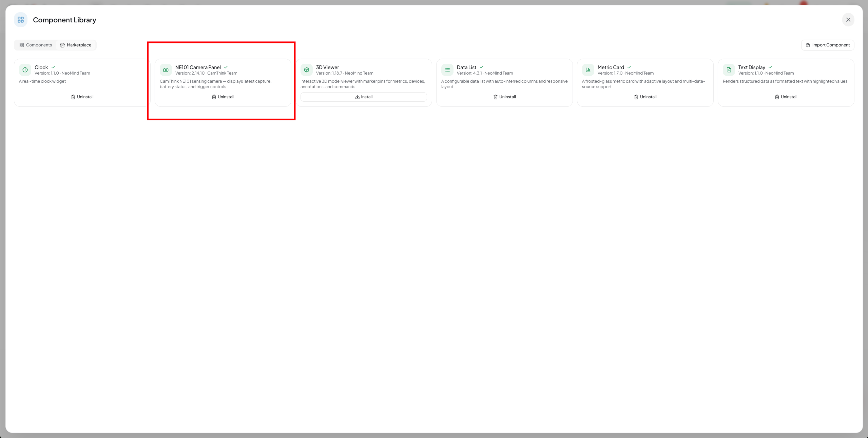Click 'Version: 4.3.1 · NeoMind Team' text

[485, 73]
